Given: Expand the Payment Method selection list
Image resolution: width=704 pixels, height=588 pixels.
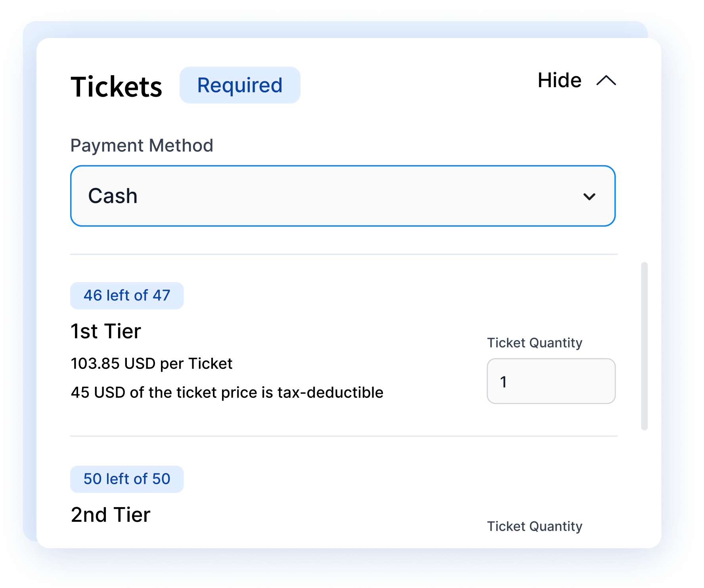Looking at the screenshot, I should click(342, 196).
